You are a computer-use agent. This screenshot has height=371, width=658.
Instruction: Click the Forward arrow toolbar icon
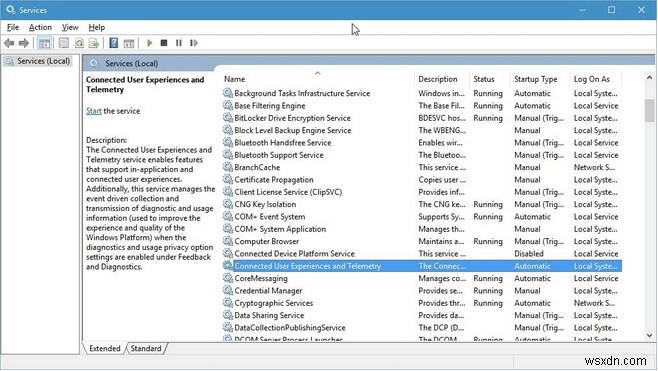(24, 43)
